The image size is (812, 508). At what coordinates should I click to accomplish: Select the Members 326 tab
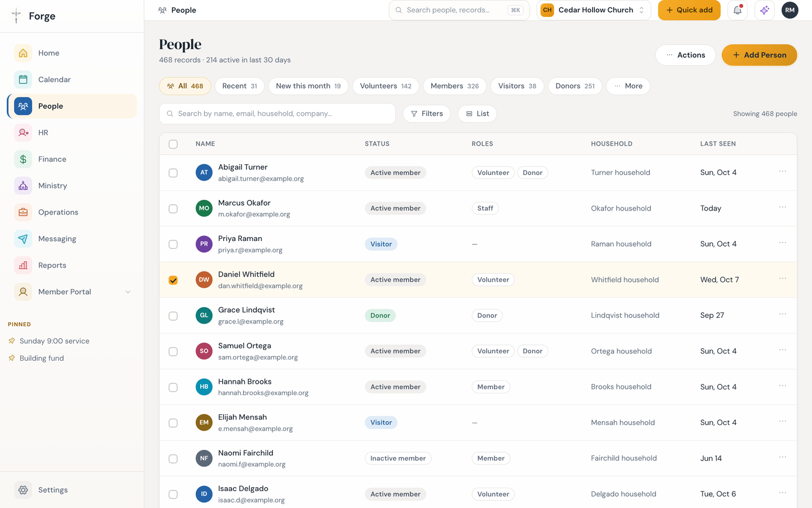(454, 86)
